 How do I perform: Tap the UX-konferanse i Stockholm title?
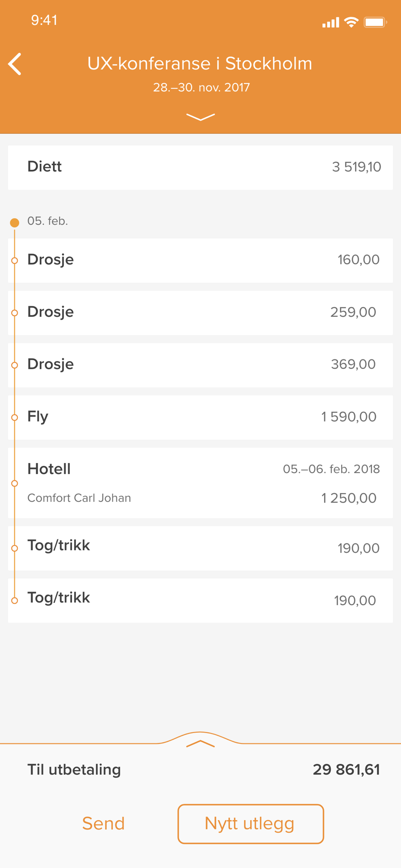coord(200,64)
